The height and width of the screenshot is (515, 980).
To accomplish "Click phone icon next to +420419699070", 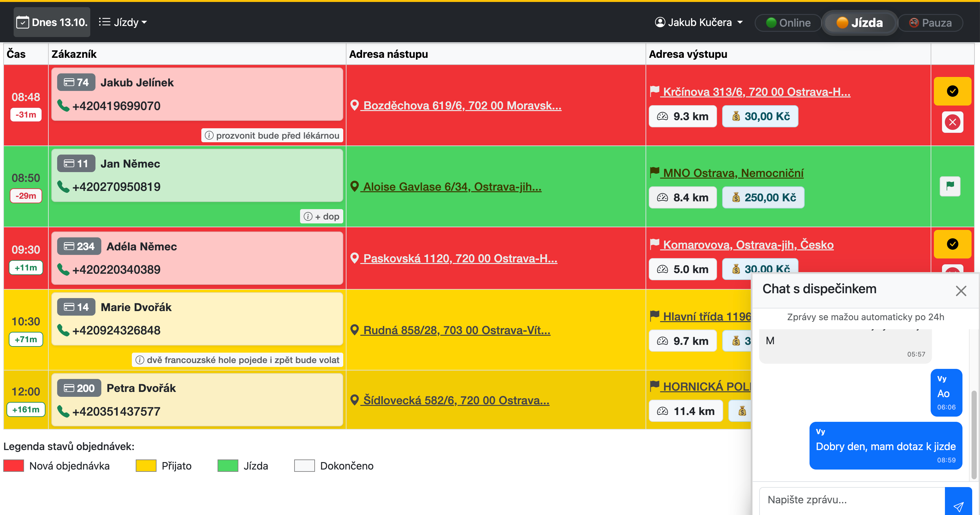I will tap(63, 105).
